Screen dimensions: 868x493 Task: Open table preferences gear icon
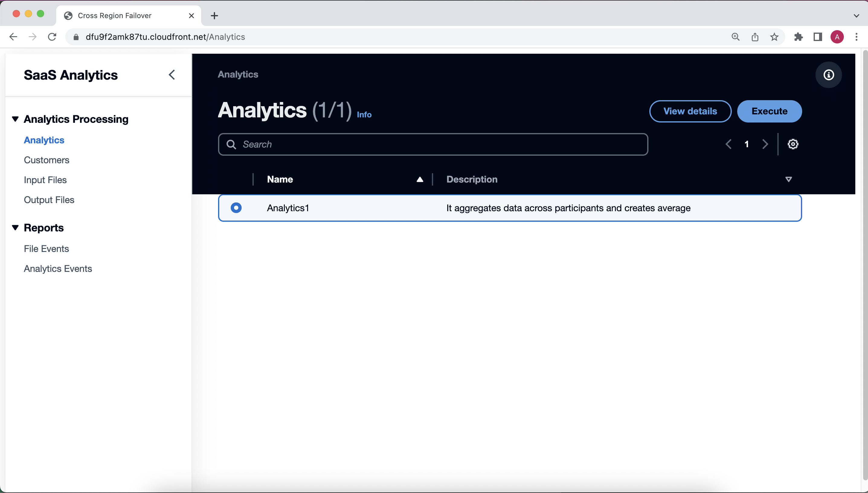click(793, 144)
